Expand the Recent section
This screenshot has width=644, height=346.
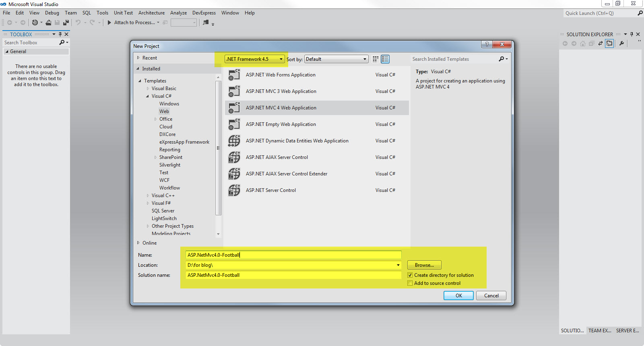pyautogui.click(x=138, y=58)
